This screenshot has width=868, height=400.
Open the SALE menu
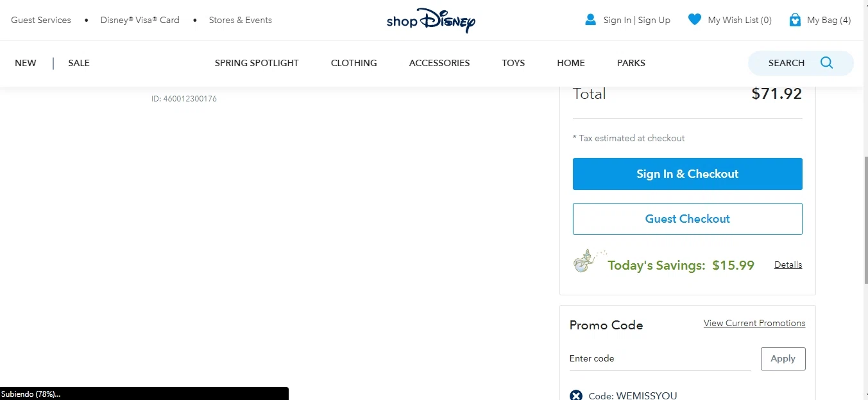click(79, 63)
